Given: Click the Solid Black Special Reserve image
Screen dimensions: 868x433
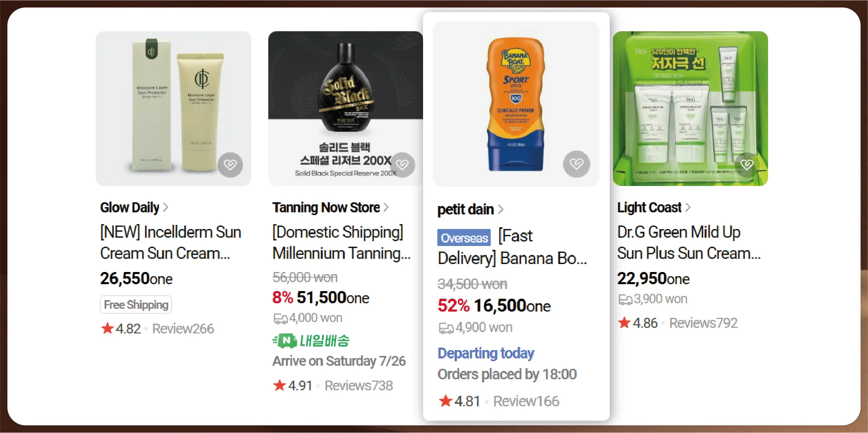Looking at the screenshot, I should (345, 108).
